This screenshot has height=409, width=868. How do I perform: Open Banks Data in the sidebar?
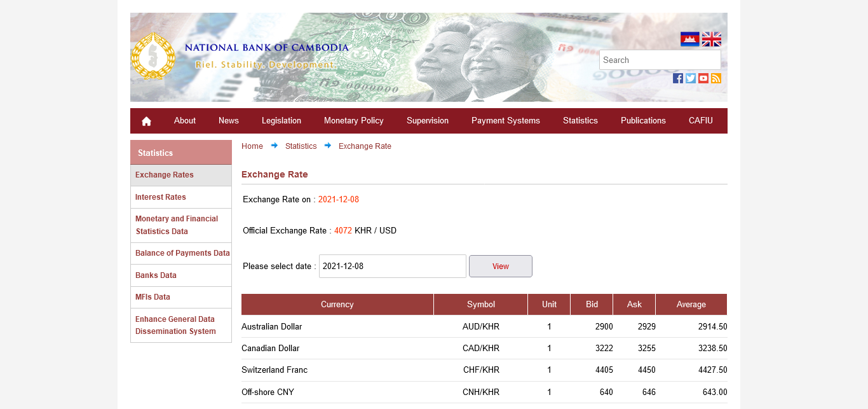click(x=156, y=275)
